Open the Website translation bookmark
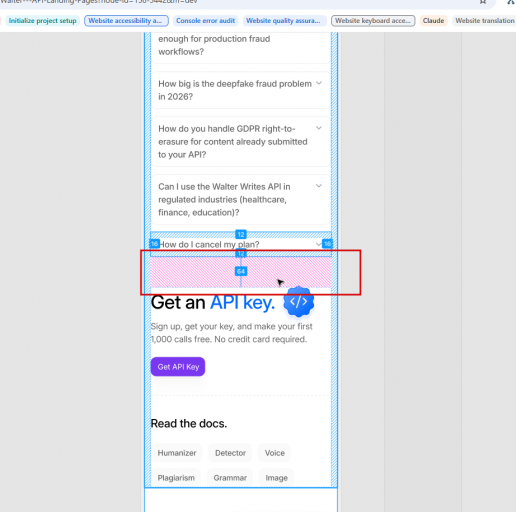The height and width of the screenshot is (512, 516). pos(484,21)
